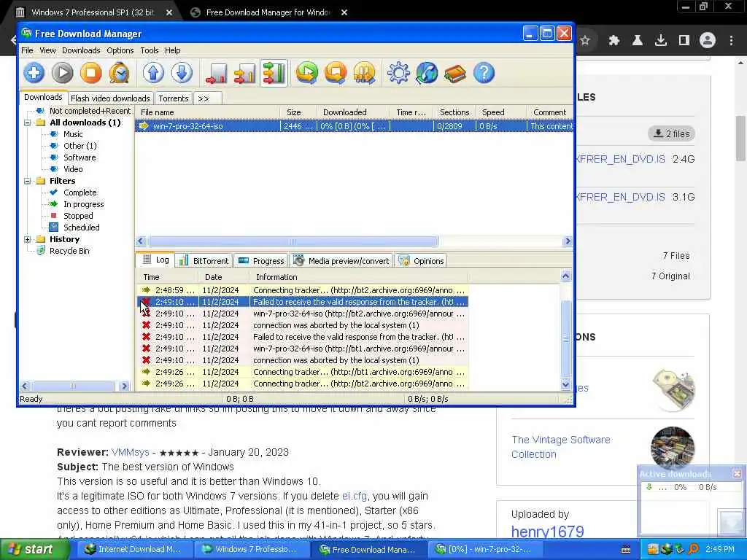Click the blue plus Add download icon
747x560 pixels.
point(34,73)
